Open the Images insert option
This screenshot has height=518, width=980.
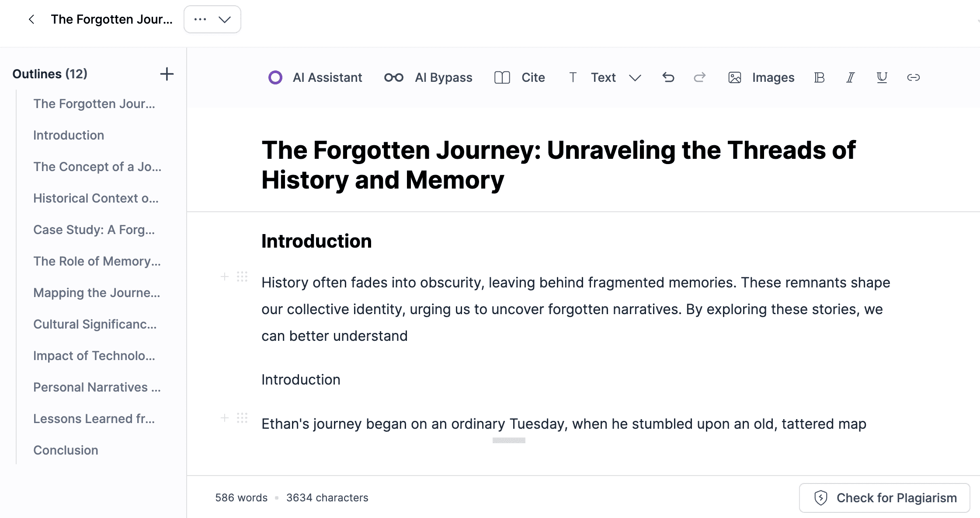761,77
